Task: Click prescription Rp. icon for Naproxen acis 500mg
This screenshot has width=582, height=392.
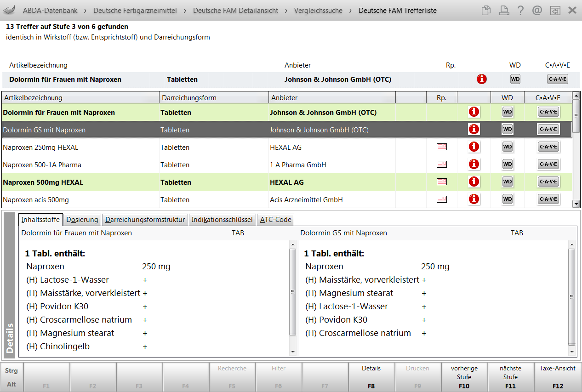Action: point(441,199)
